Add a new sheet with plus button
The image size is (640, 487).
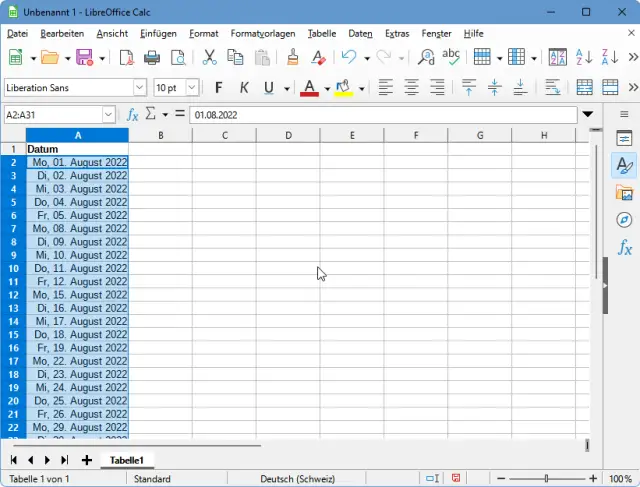[87, 460]
